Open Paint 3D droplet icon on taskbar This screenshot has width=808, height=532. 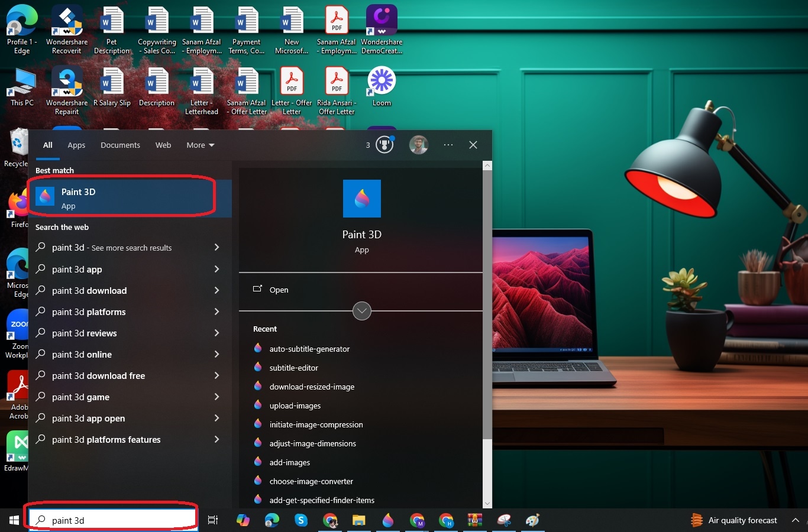point(388,520)
